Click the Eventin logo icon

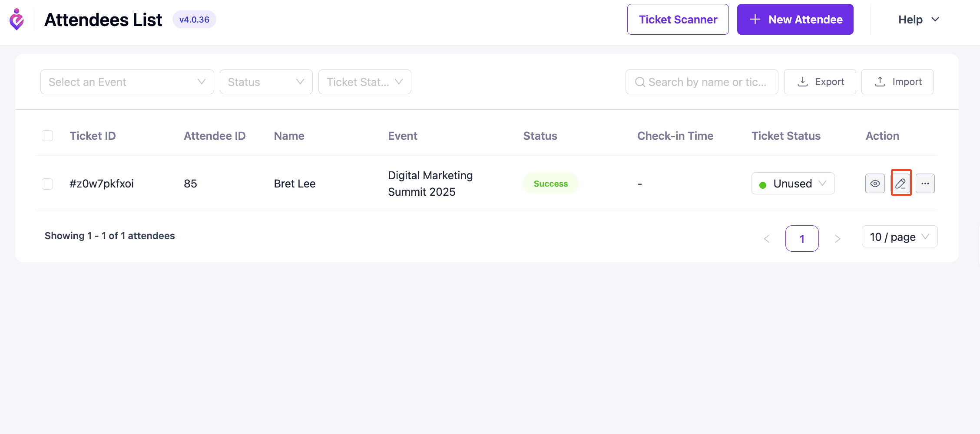pyautogui.click(x=17, y=20)
